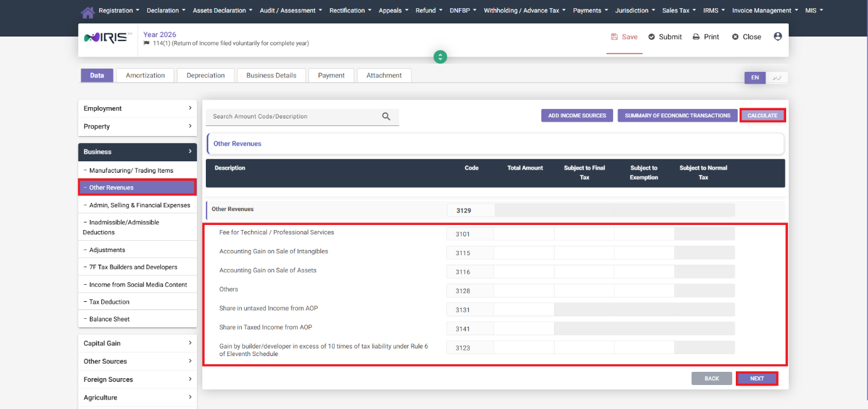This screenshot has height=409, width=868.
Task: Click the Submit checkmark icon
Action: point(651,37)
